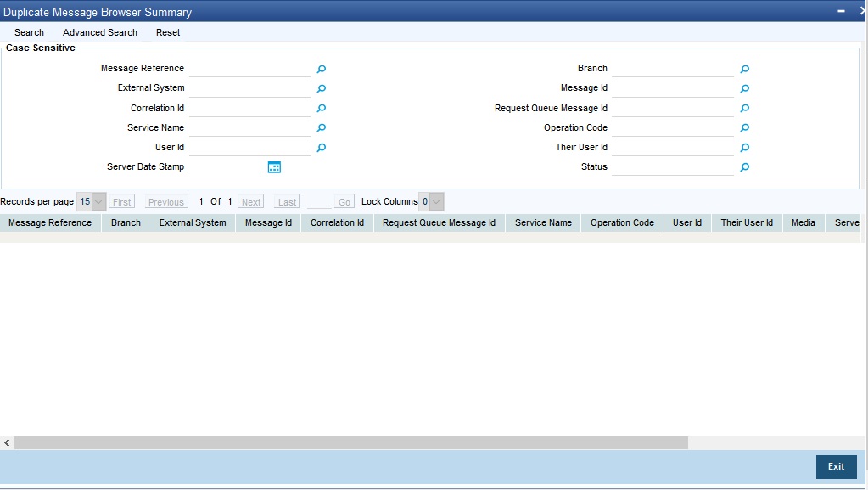Click the Request Queue Message Id input
The height and width of the screenshot is (490, 868).
tap(673, 108)
